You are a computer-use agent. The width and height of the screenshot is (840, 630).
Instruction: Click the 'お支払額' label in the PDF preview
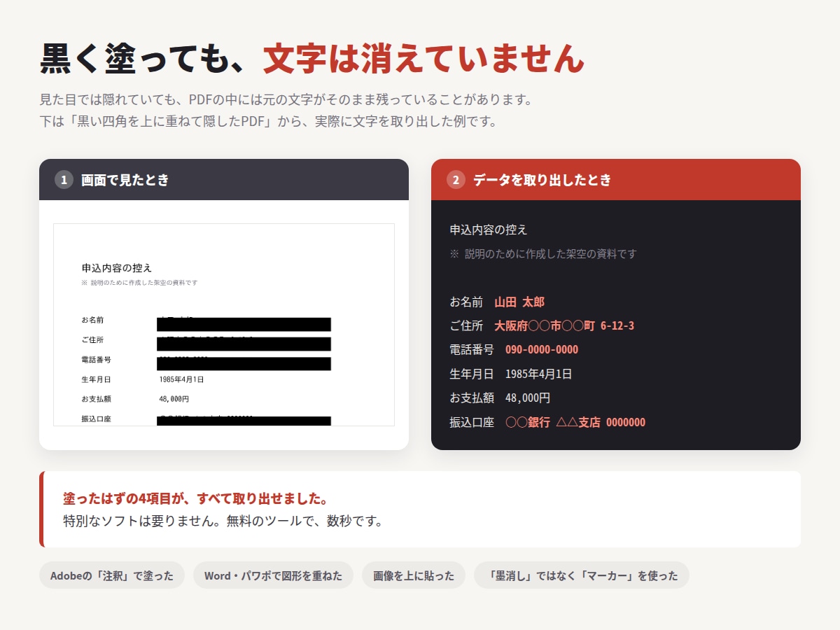pyautogui.click(x=97, y=399)
